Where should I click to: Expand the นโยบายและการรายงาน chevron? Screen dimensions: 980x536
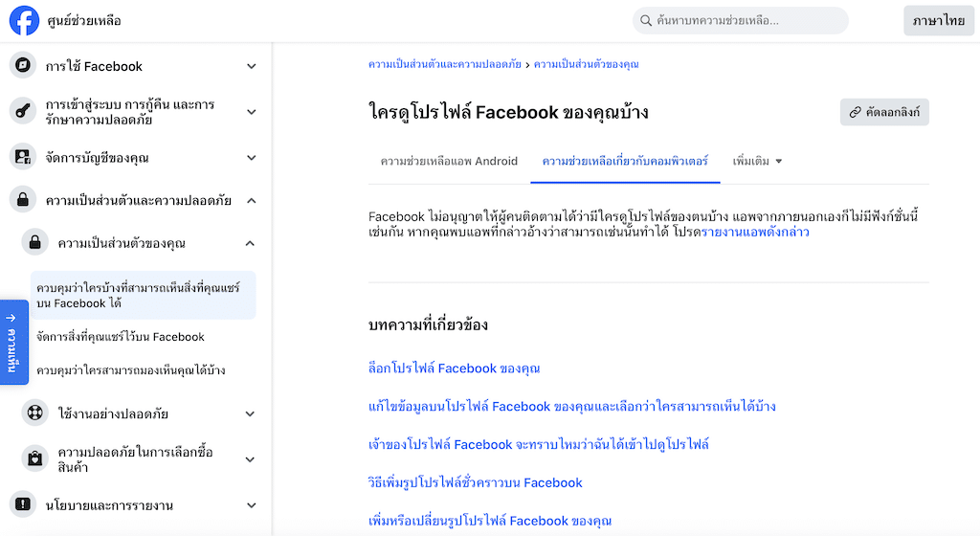point(252,504)
